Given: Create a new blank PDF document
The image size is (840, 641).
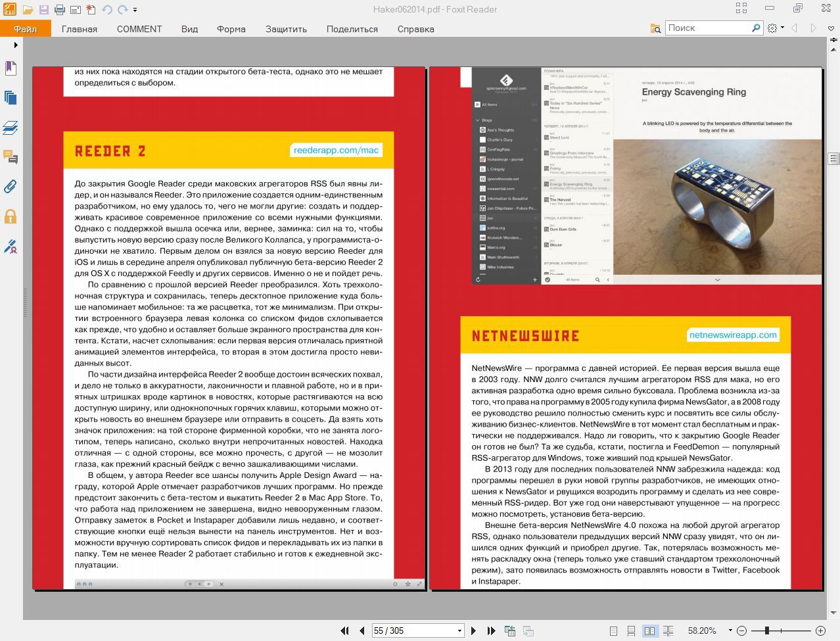Looking at the screenshot, I should coord(91,9).
